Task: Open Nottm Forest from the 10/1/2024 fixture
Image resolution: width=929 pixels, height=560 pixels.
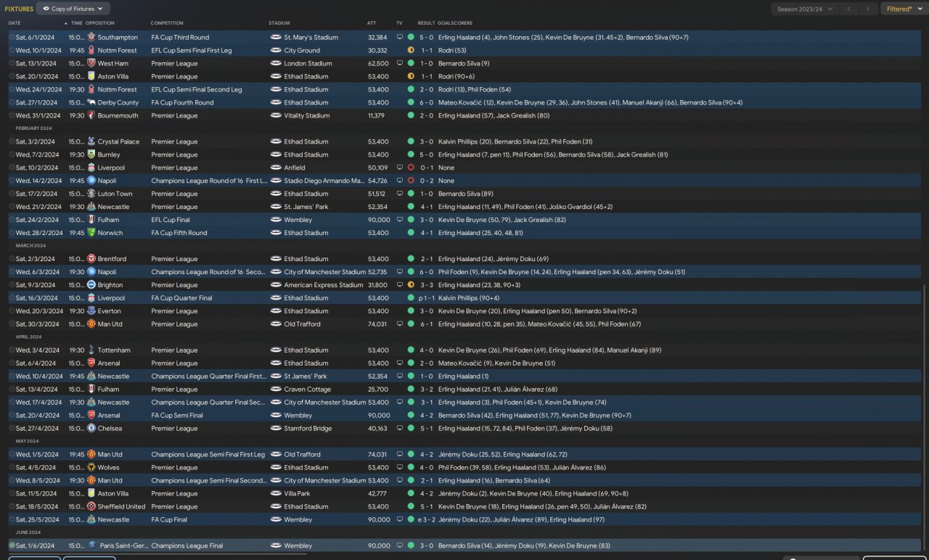Action: 118,50
